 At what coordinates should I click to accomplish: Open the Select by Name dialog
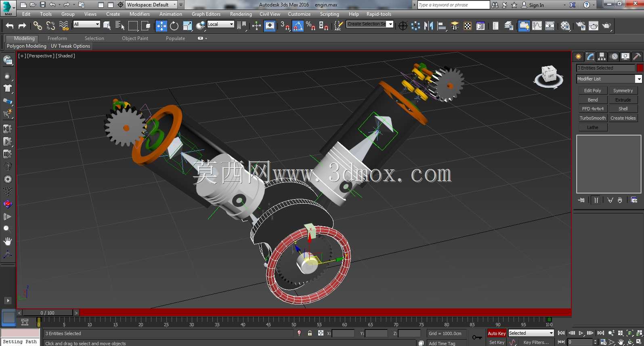tap(120, 26)
